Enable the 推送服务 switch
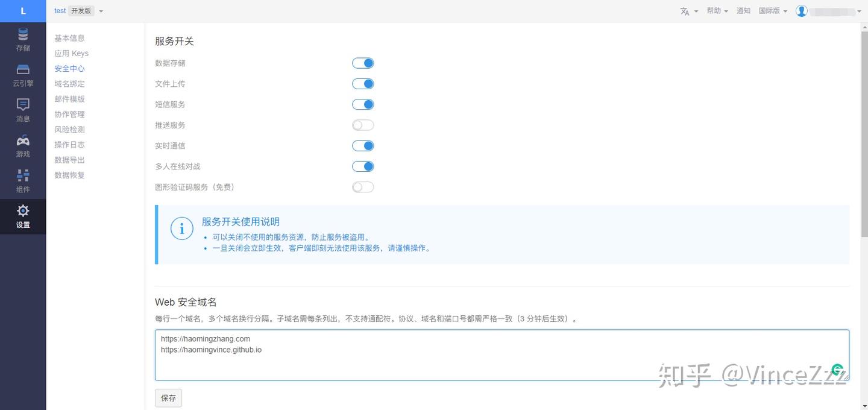Screen dimensions: 868x410 click(363, 125)
